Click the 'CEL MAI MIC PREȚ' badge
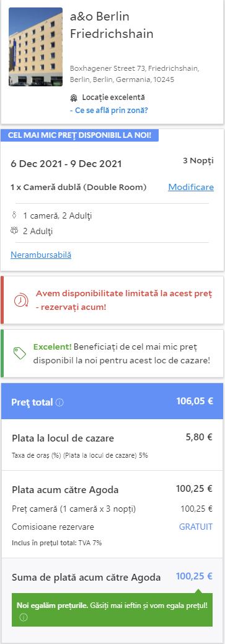The width and height of the screenshot is (225, 644). 79,135
